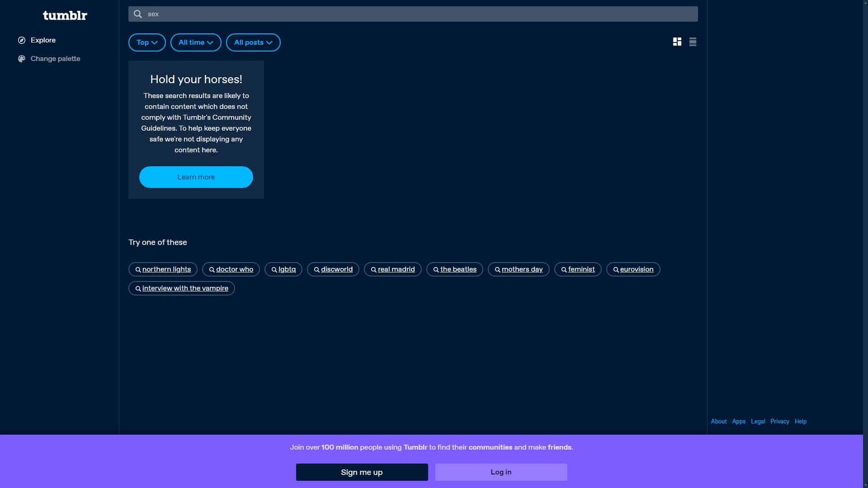
Task: Open the All time filter dropdown
Action: tap(196, 42)
